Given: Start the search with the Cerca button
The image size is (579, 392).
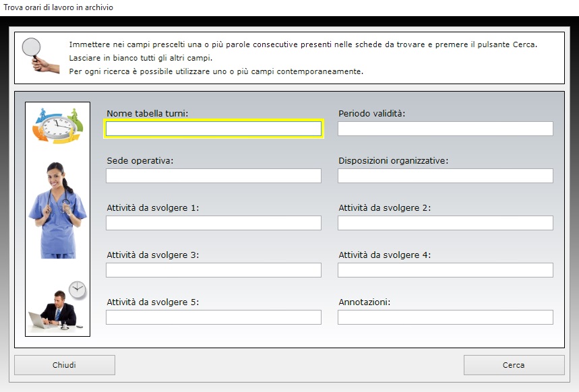Looking at the screenshot, I should [514, 365].
